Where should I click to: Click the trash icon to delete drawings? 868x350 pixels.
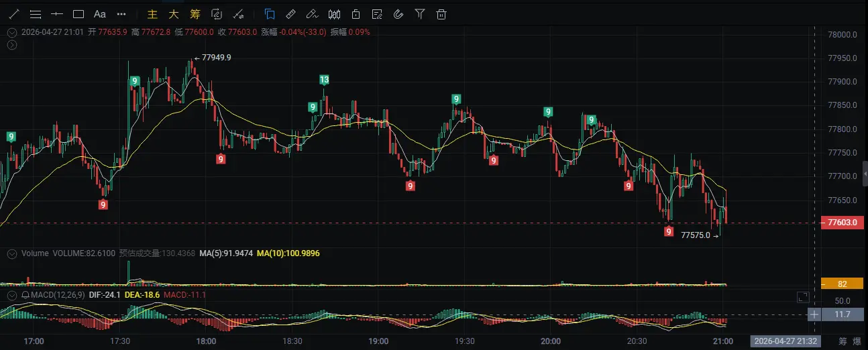point(441,14)
